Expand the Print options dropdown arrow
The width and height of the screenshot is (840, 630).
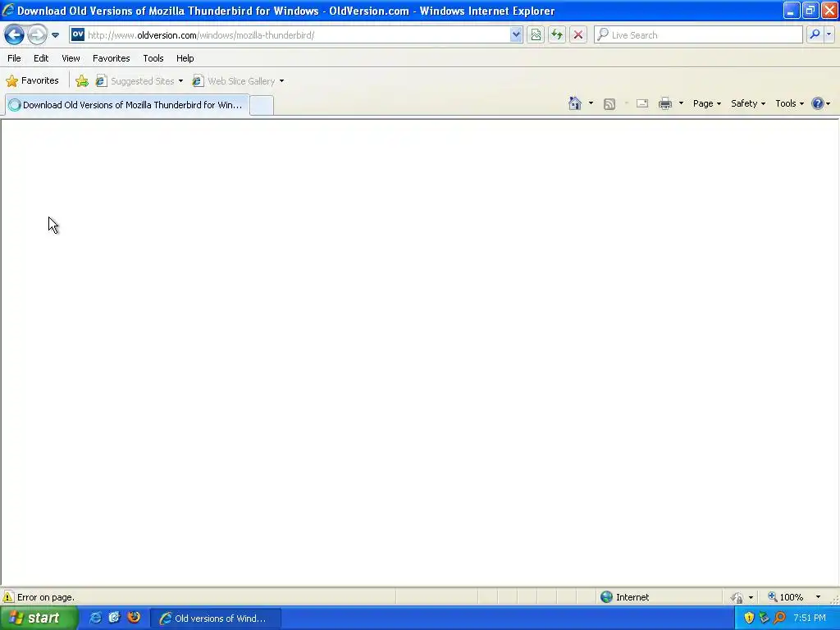click(681, 103)
